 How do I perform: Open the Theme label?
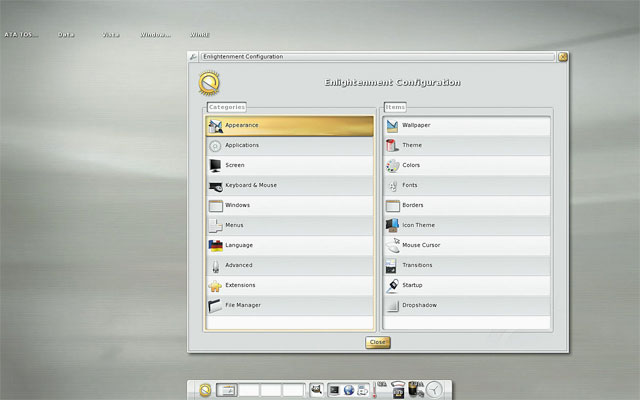point(412,145)
